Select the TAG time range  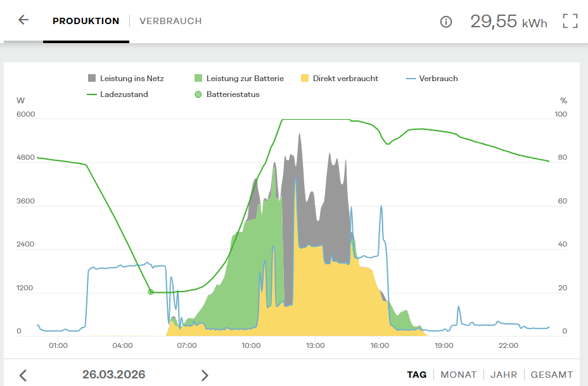pos(416,375)
